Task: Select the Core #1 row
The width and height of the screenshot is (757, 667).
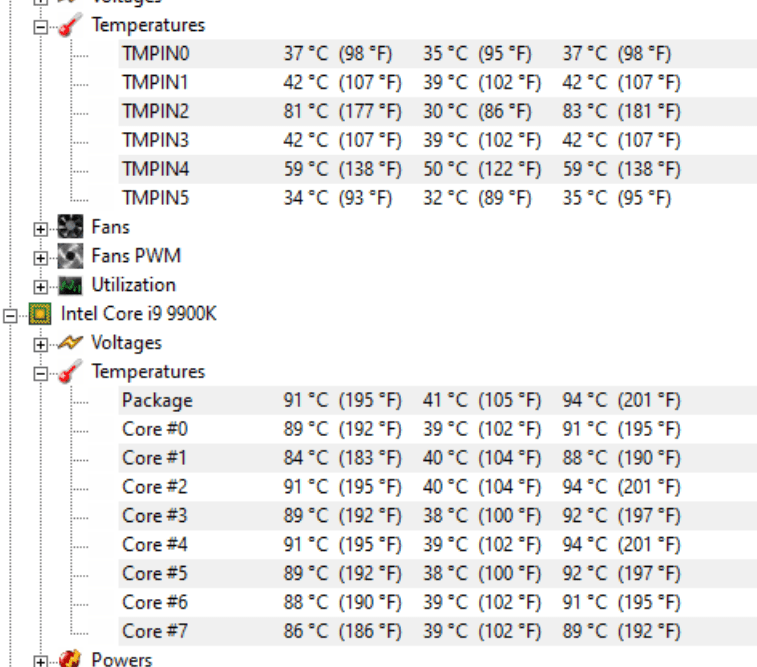Action: point(437,458)
